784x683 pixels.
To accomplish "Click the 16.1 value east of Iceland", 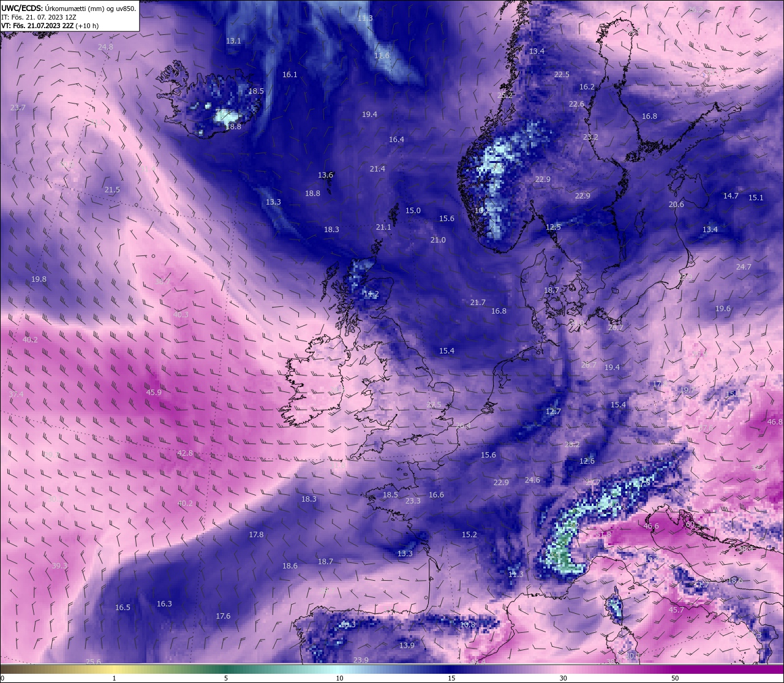I will (290, 75).
